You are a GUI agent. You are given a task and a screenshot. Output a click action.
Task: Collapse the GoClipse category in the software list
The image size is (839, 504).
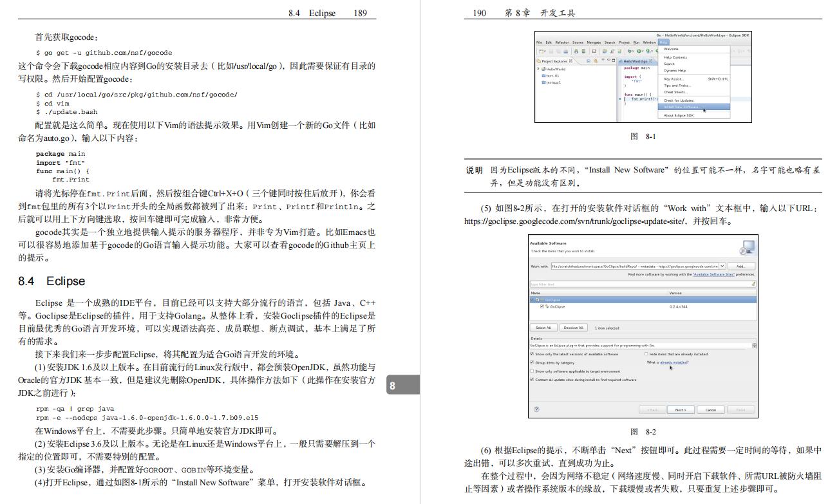pyautogui.click(x=531, y=299)
